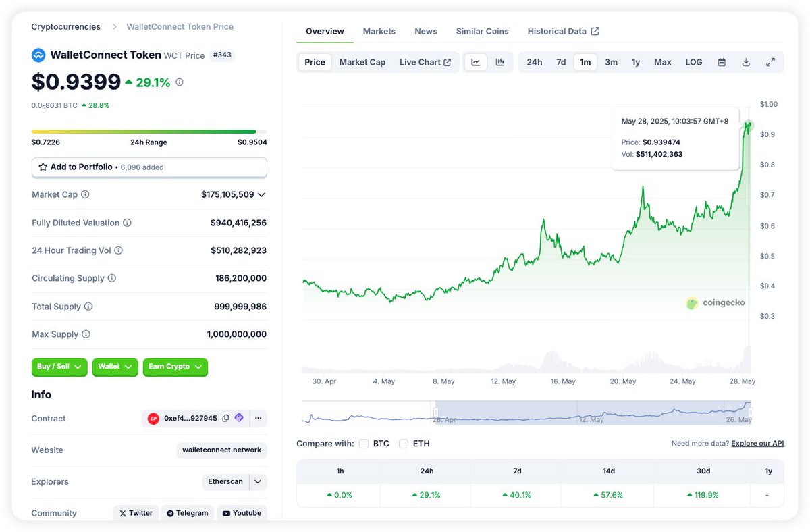The image size is (810, 532).
Task: Set chart range to 1y
Action: [x=636, y=62]
